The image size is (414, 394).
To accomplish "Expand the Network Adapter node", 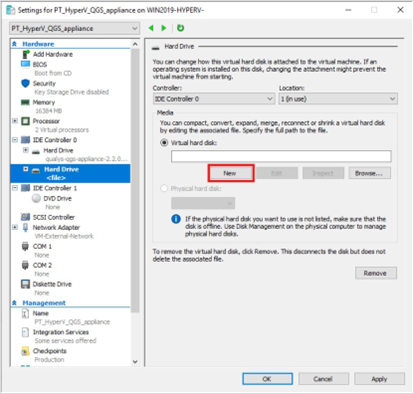I will (x=15, y=227).
